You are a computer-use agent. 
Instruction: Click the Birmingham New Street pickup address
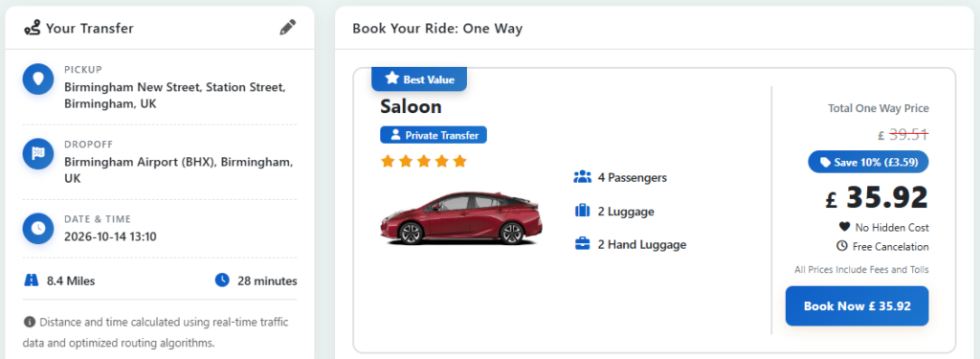coord(175,95)
